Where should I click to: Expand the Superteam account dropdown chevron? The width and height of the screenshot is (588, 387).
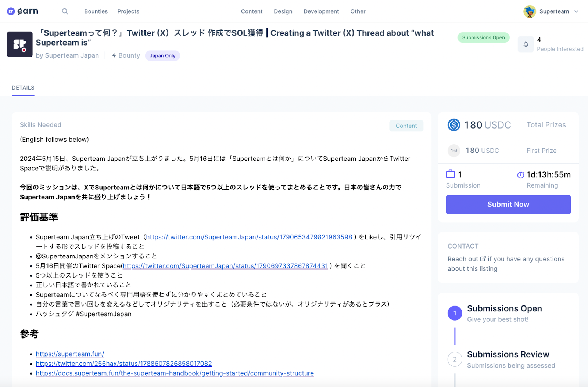576,11
